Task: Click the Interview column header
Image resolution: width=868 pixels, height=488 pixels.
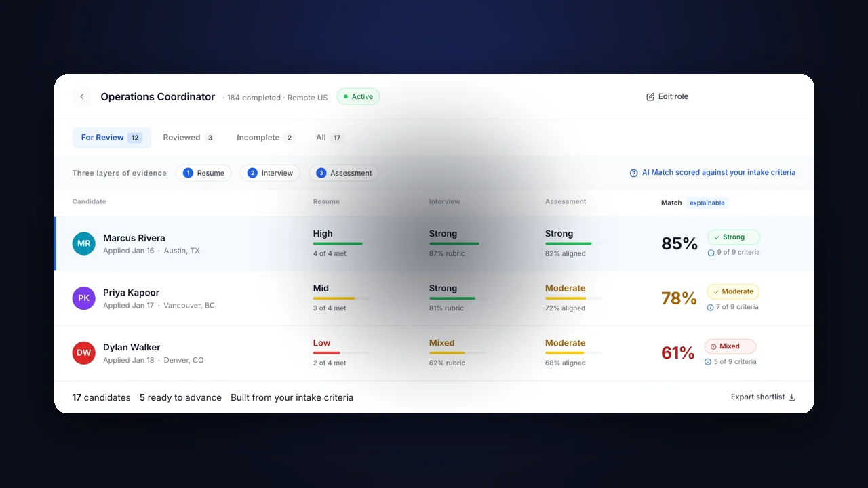Action: point(445,201)
